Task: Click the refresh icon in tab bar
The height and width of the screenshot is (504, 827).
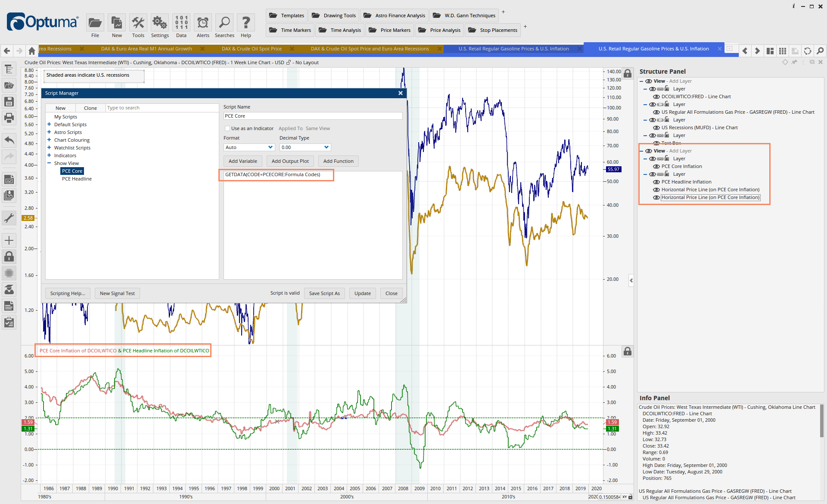Action: pos(808,51)
